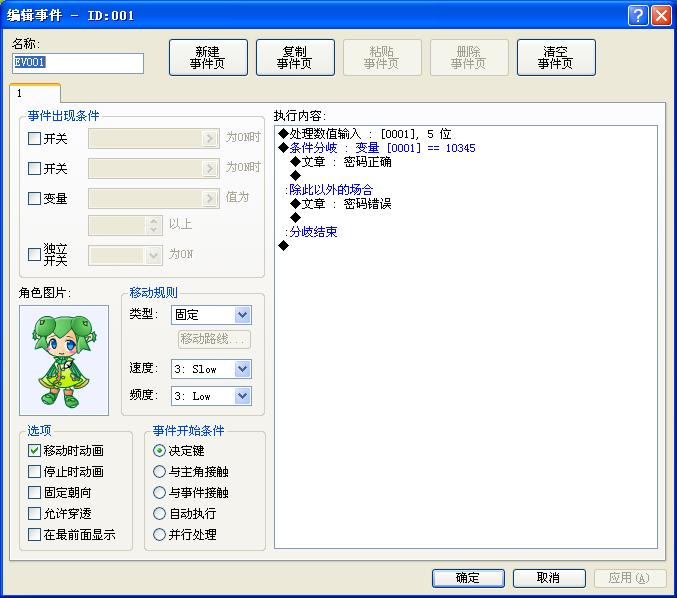Viewport: 677px width, 598px height.
Task: Select the 并行处理 trigger radio button
Action: 159,535
